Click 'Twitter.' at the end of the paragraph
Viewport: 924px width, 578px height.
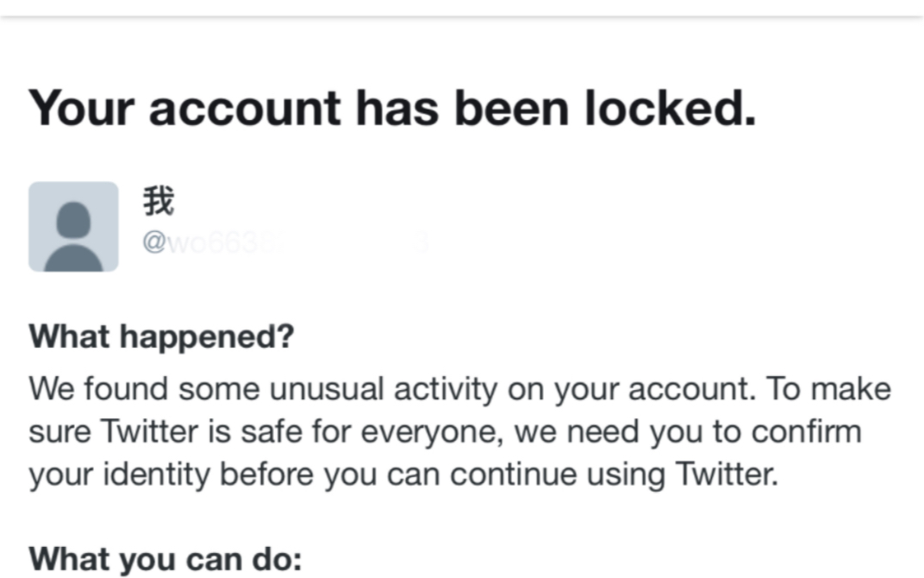coord(727,474)
